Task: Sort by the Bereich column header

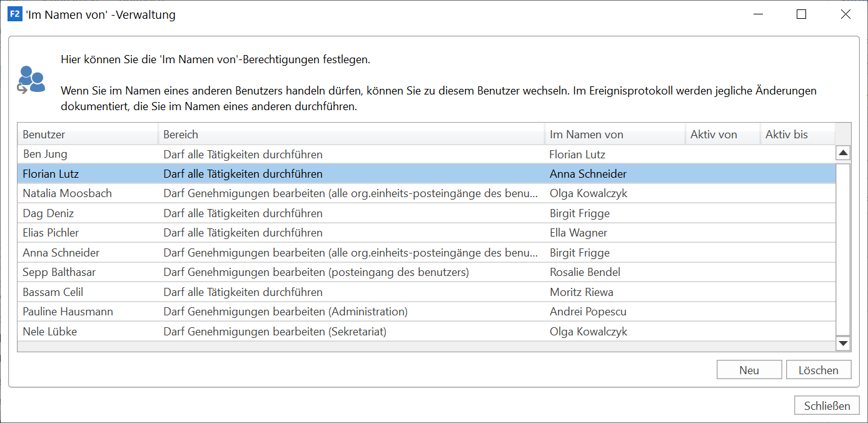Action: [x=350, y=135]
